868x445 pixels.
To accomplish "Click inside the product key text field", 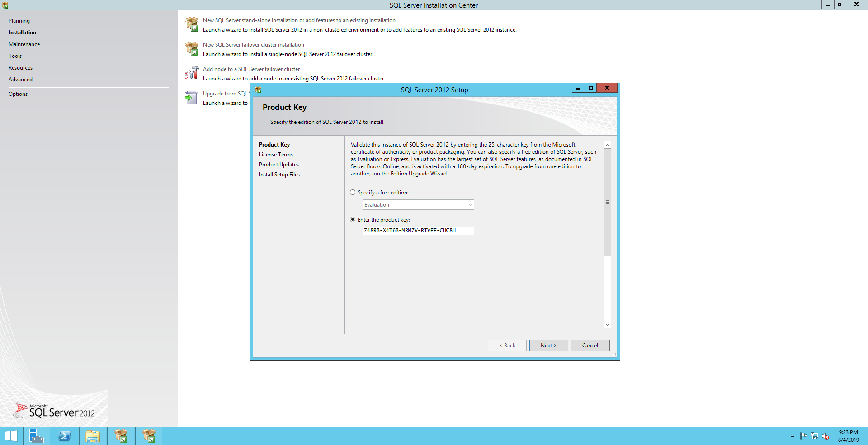I will [418, 231].
